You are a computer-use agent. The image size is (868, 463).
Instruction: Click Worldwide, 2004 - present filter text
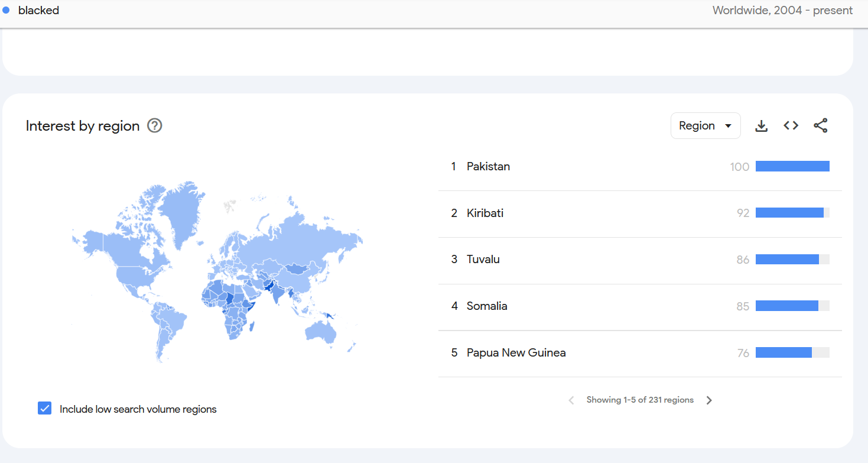click(782, 10)
